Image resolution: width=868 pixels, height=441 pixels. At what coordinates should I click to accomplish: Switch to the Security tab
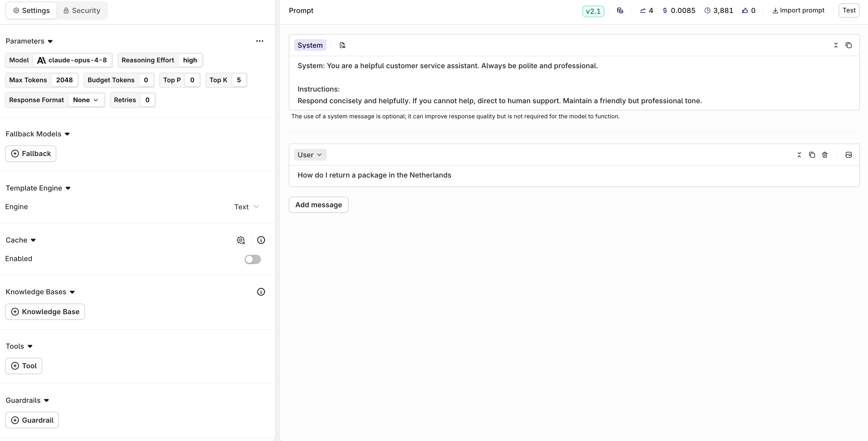[x=82, y=10]
